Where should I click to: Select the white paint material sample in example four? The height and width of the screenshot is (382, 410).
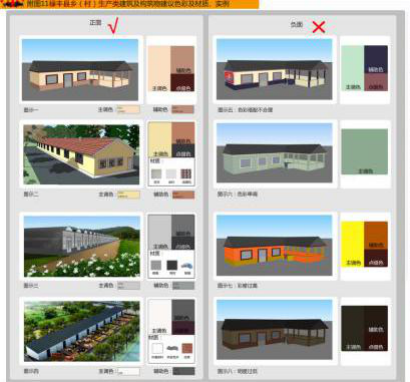pos(157,348)
